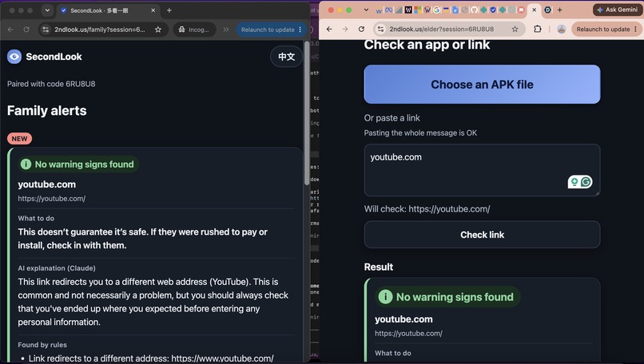Image resolution: width=644 pixels, height=364 pixels.
Task: Open the Extensions puzzle icon
Action: [537, 30]
